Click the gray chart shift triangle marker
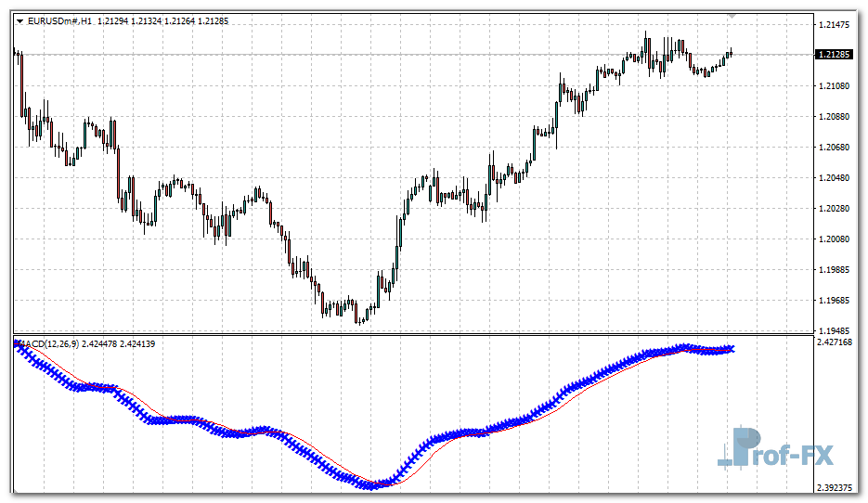This screenshot has width=868, height=503. click(733, 16)
